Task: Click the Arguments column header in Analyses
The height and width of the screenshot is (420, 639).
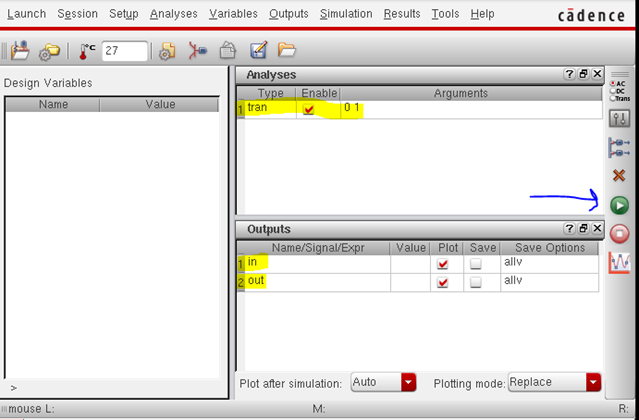Action: 471,94
